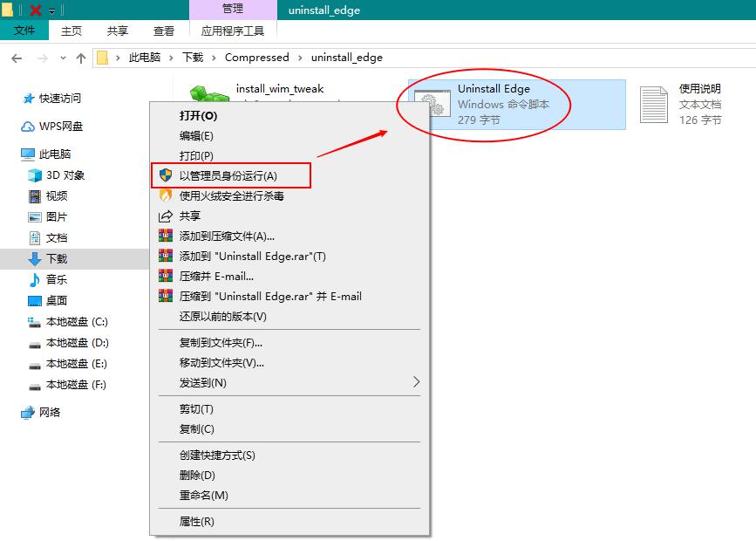756x541 pixels.
Task: Go up one folder level
Action: click(x=81, y=58)
